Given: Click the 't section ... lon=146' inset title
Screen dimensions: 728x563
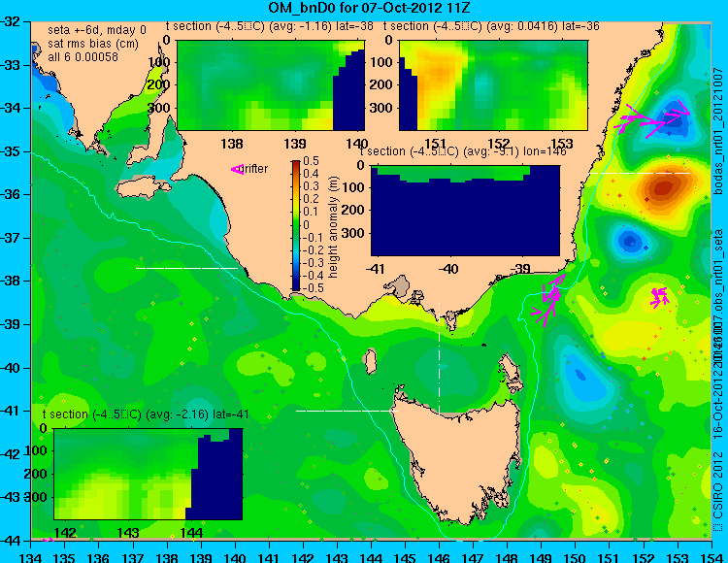Looking at the screenshot, I should [463, 151].
